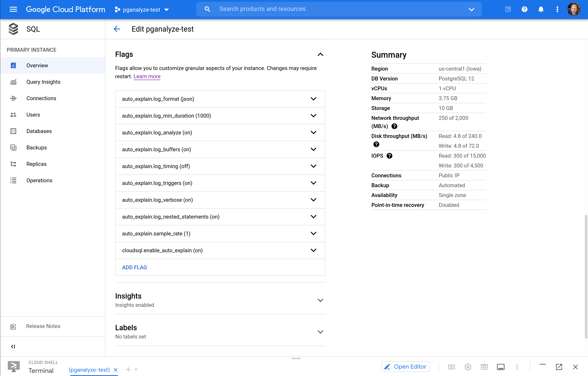The height and width of the screenshot is (376, 588).
Task: Click the Users people icon
Action: [13, 115]
